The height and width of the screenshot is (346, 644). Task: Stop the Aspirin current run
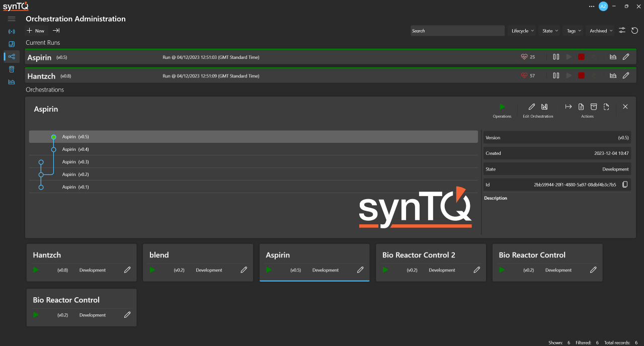pyautogui.click(x=581, y=57)
